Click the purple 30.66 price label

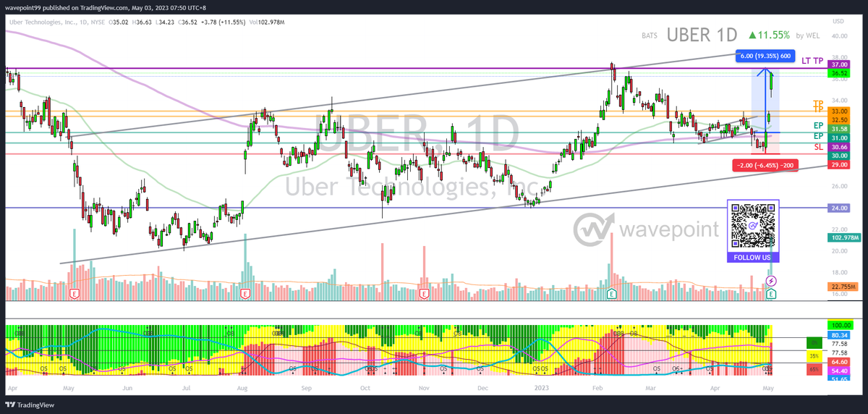840,147
